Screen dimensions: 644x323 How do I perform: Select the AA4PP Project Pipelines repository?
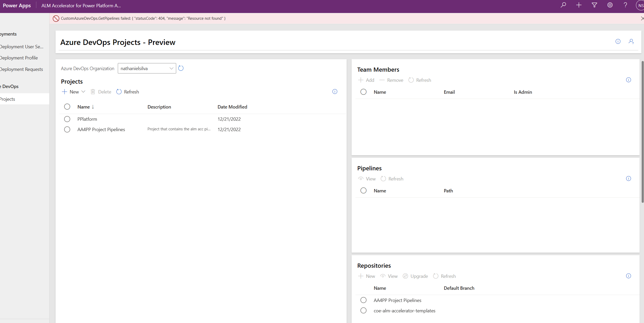(x=363, y=300)
